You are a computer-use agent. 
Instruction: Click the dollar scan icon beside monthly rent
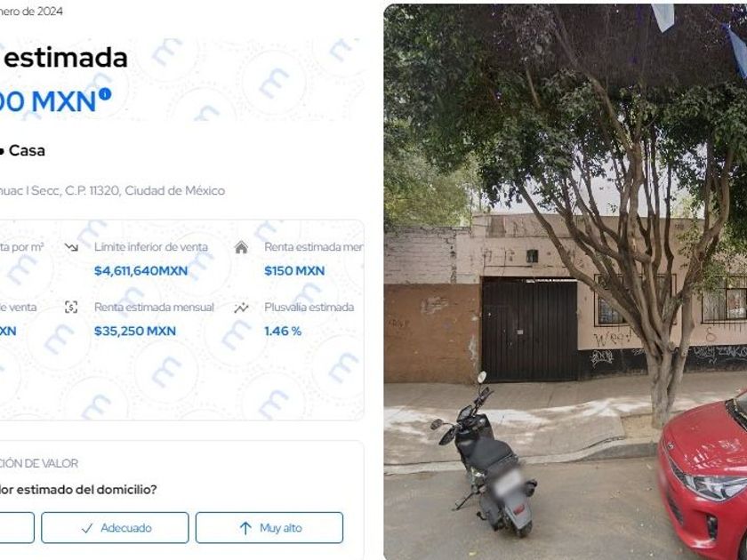[x=71, y=308]
